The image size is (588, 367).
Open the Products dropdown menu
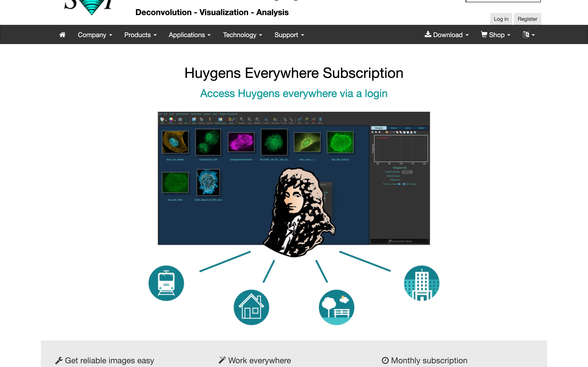[x=140, y=35]
